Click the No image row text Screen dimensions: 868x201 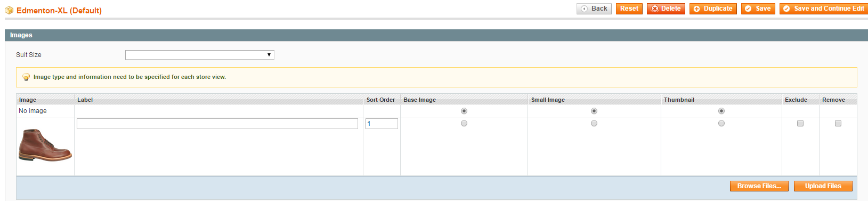coord(33,111)
